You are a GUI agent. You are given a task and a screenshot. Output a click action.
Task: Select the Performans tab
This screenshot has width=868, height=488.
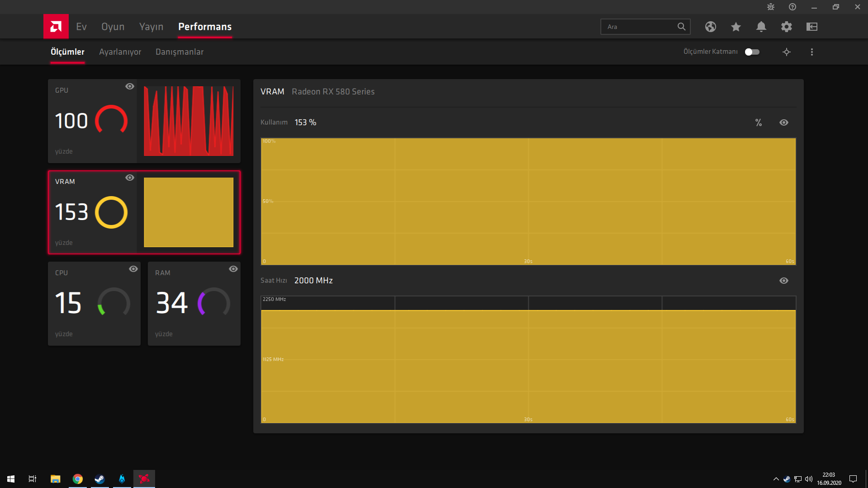(205, 27)
